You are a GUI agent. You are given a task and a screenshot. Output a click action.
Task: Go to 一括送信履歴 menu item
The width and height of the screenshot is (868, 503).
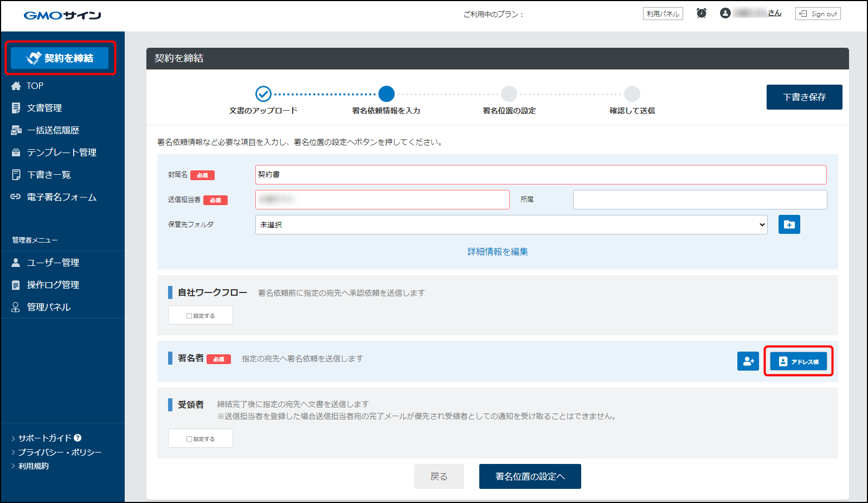53,130
